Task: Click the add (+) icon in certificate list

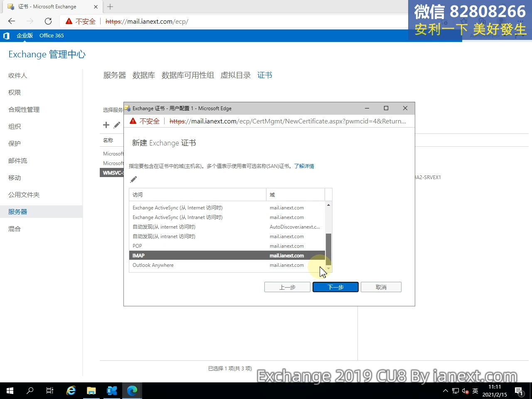Action: tap(106, 125)
